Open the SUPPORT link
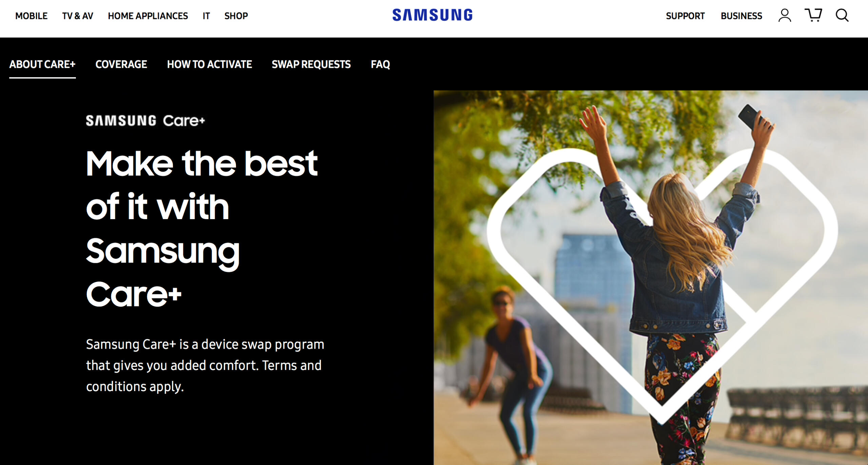868x465 pixels. click(x=685, y=16)
